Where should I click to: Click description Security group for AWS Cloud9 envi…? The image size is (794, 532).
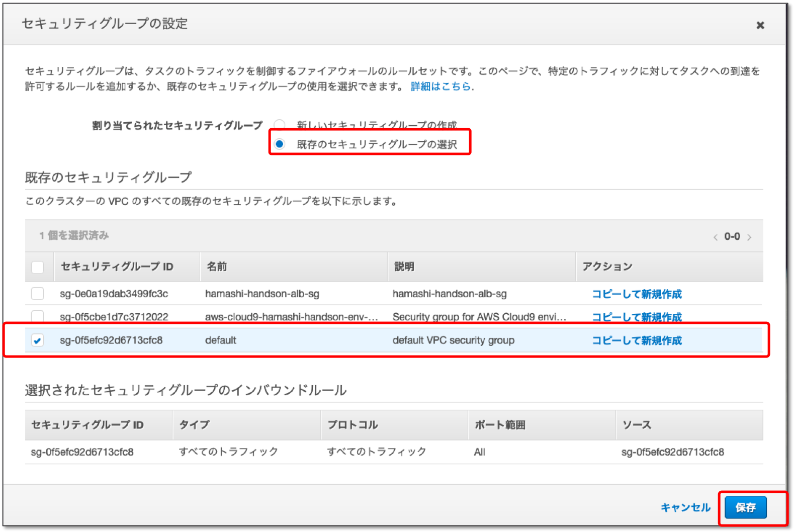tap(479, 317)
